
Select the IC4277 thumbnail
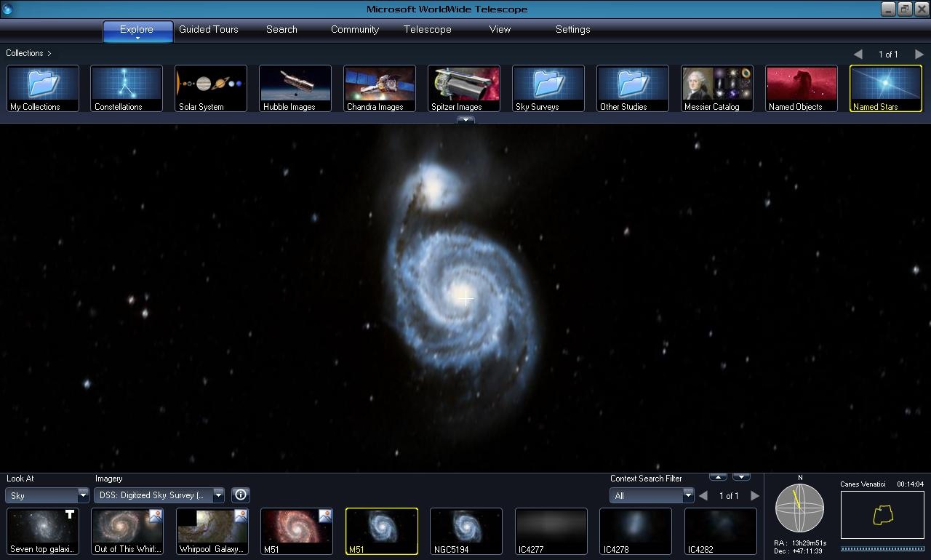(x=551, y=531)
